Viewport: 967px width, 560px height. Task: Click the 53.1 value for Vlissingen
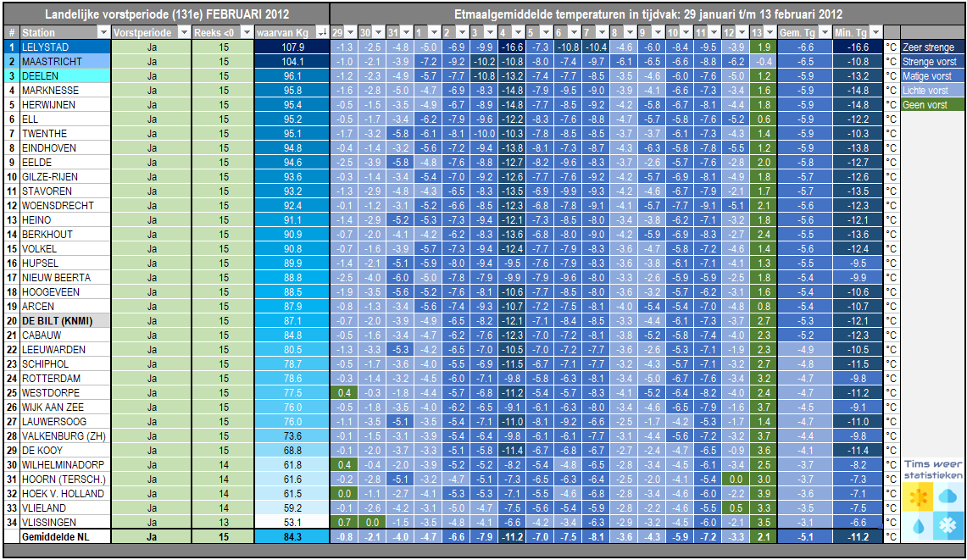(x=292, y=523)
